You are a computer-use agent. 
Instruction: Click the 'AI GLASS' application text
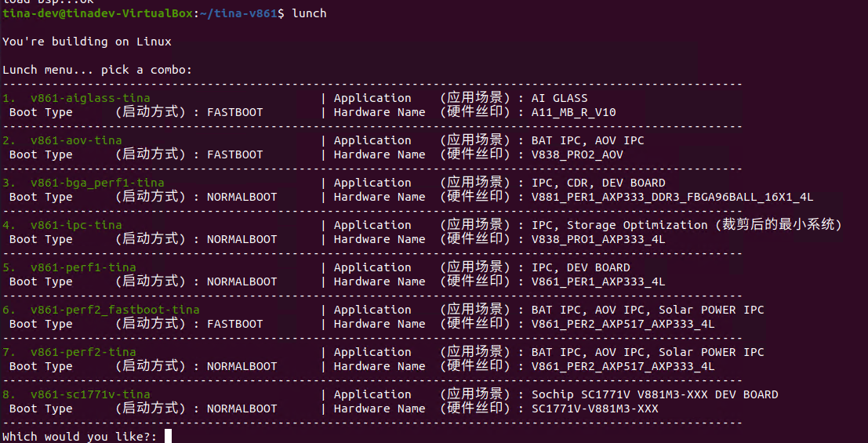click(559, 98)
